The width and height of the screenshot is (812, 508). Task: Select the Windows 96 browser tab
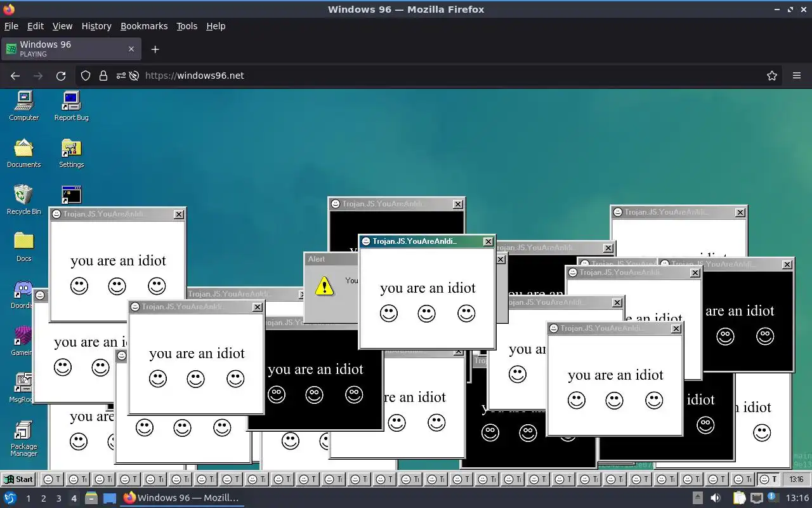point(70,49)
